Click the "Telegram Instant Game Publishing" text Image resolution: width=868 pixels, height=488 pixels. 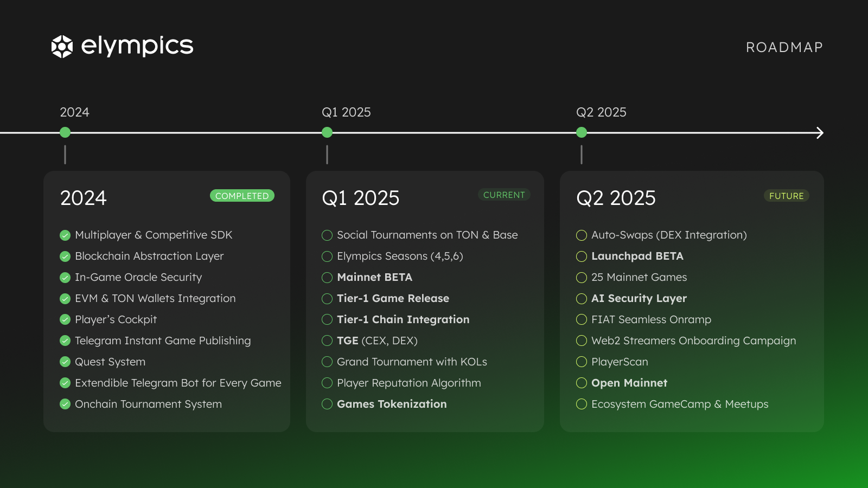pos(163,341)
